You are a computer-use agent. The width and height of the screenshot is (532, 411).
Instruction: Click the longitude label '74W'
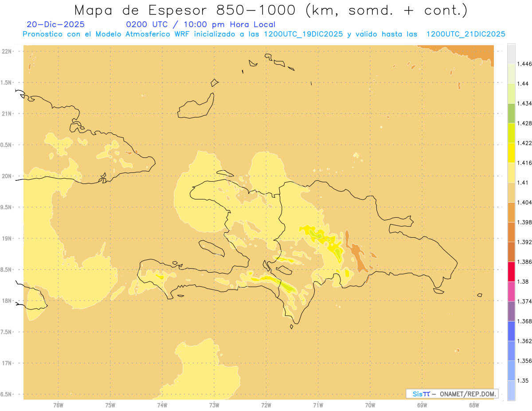coord(162,405)
